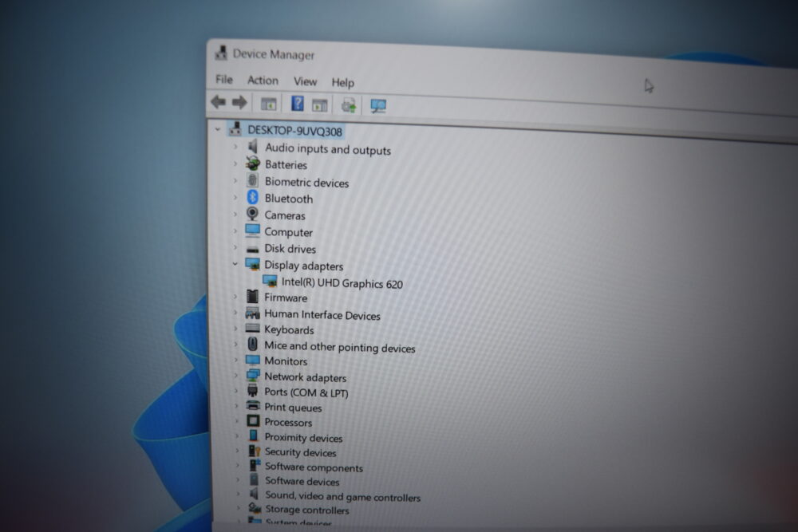
Task: Expand the Sound, video and game controllers arrow
Action: coord(238,494)
